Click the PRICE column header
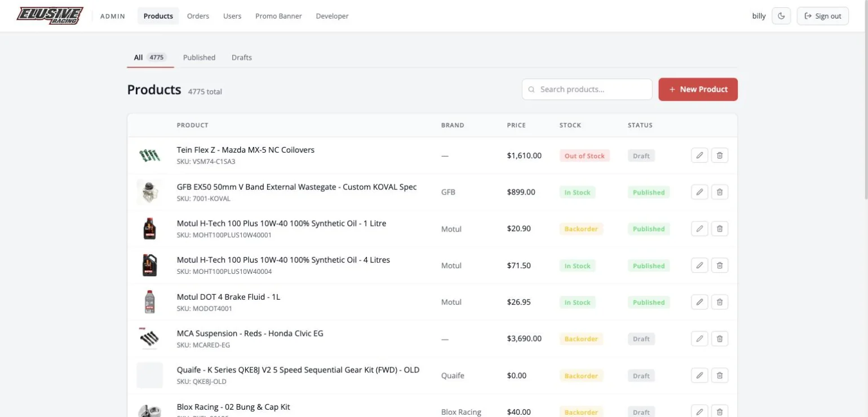Screen dimensions: 868x417 [516, 125]
